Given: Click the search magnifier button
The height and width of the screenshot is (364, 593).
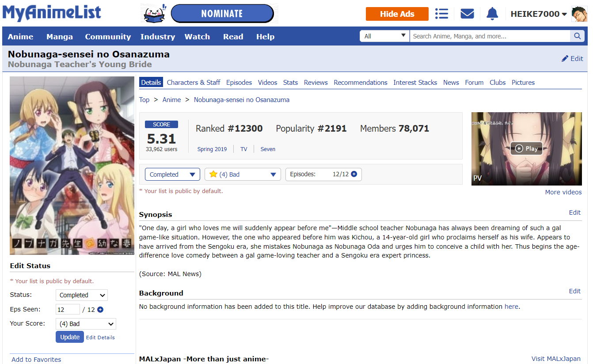Looking at the screenshot, I should [577, 36].
